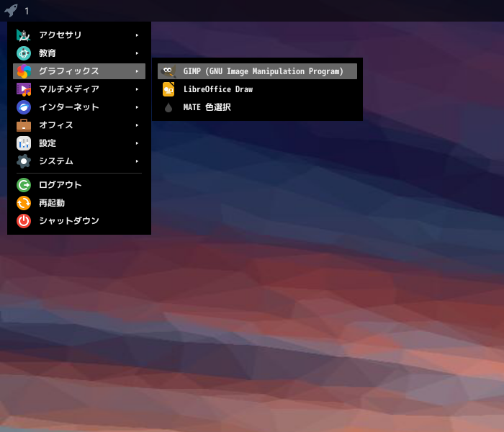The width and height of the screenshot is (504, 432).
Task: Click the green ログアウト icon
Action: tap(24, 185)
